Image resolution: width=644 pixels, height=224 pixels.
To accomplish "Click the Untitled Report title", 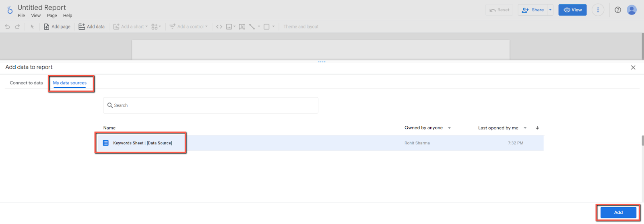I will coord(41,7).
